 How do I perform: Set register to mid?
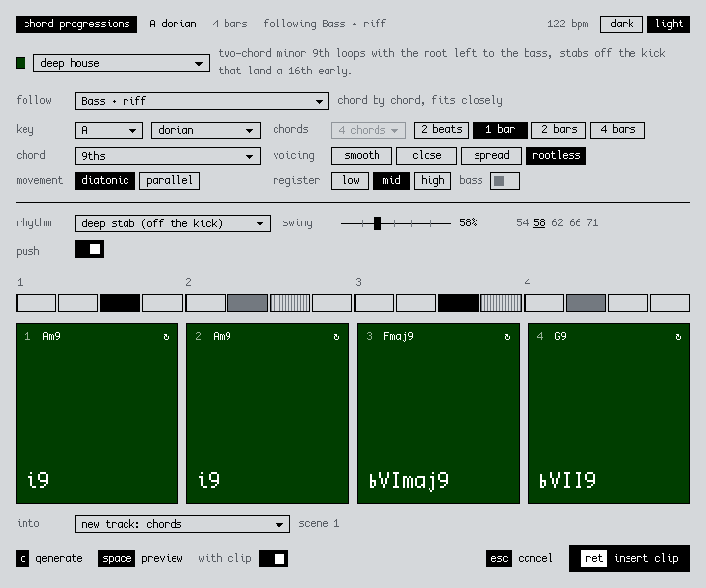[x=391, y=181]
